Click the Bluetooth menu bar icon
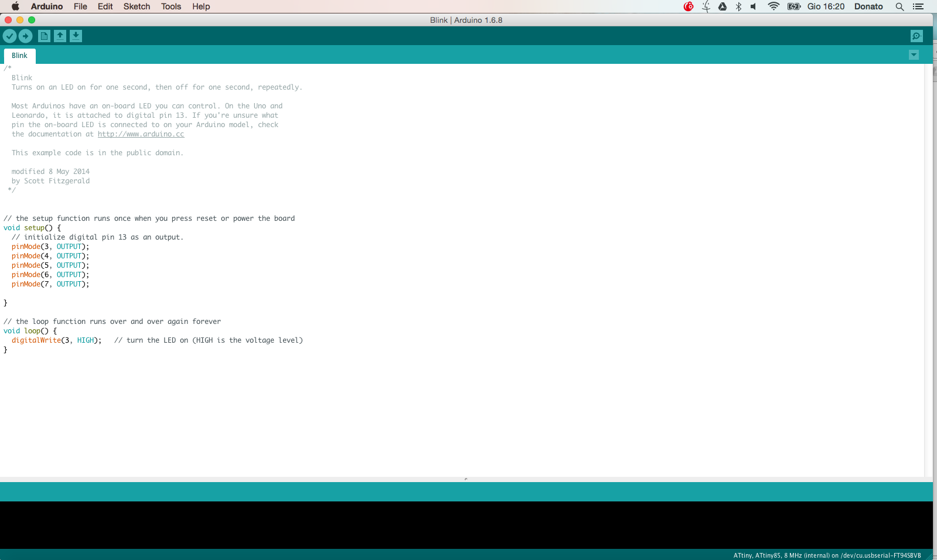 coord(738,6)
